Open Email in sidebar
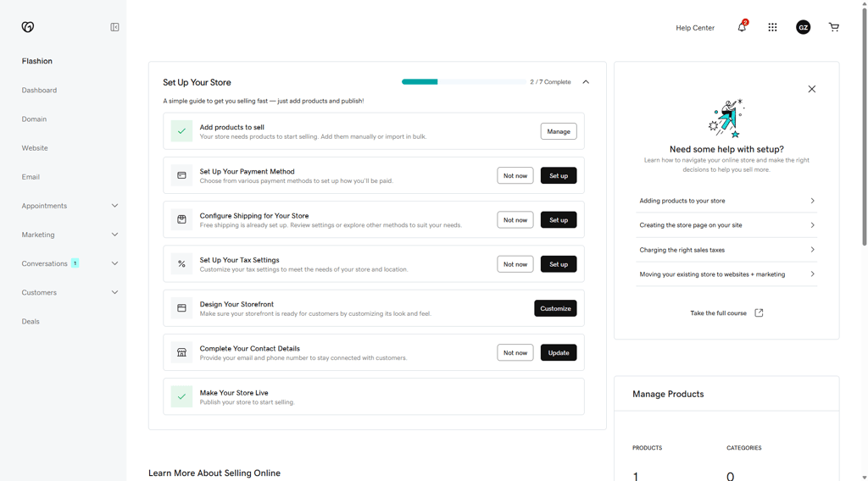This screenshot has width=868, height=481. click(x=31, y=177)
